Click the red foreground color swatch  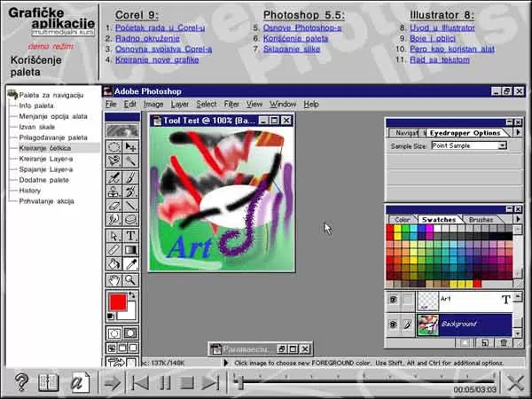click(x=118, y=302)
